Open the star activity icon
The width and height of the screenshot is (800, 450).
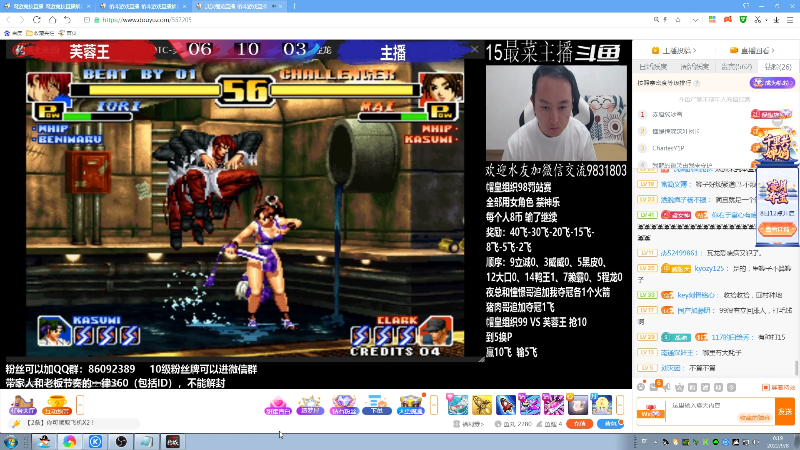310,405
